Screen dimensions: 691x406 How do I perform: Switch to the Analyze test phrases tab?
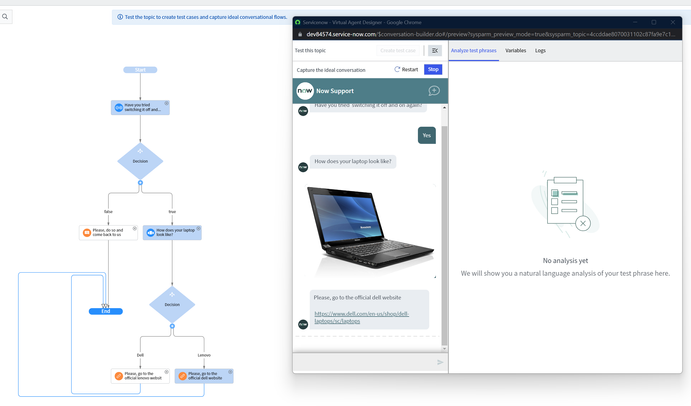point(474,51)
